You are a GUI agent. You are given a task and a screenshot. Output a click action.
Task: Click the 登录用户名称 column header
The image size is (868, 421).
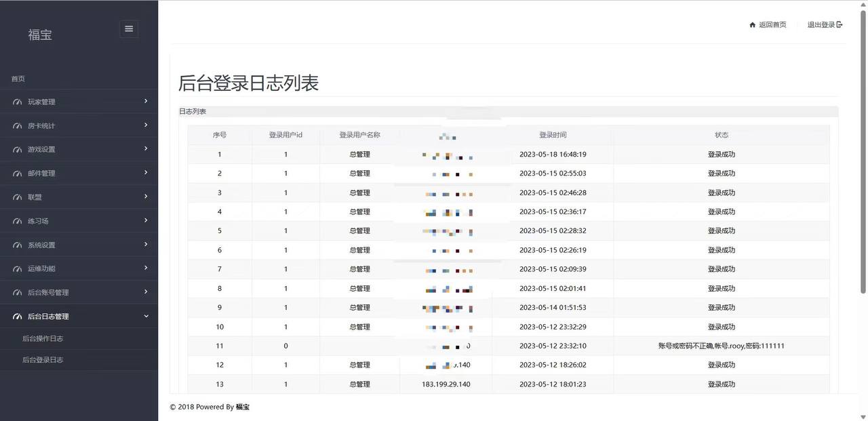(359, 135)
